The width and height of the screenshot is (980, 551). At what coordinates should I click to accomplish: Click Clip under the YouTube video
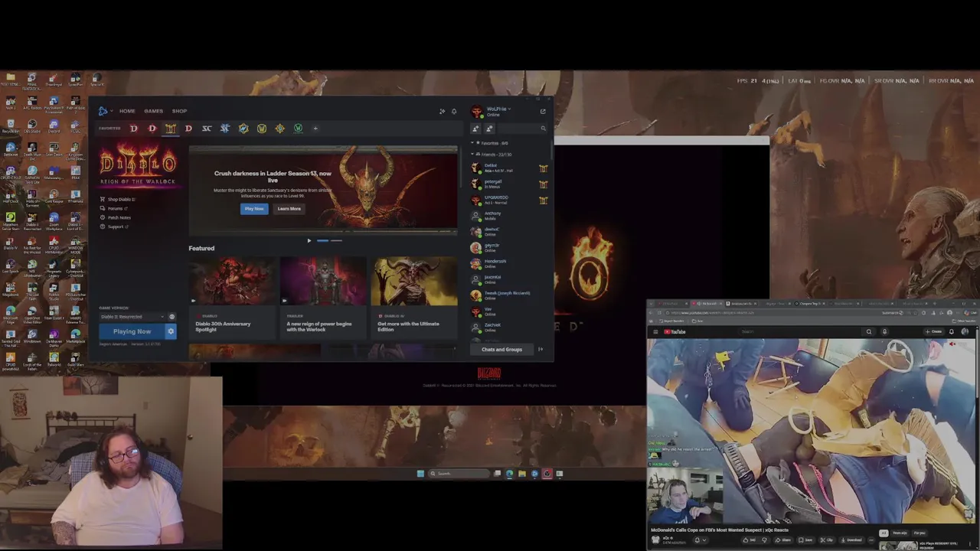(827, 540)
